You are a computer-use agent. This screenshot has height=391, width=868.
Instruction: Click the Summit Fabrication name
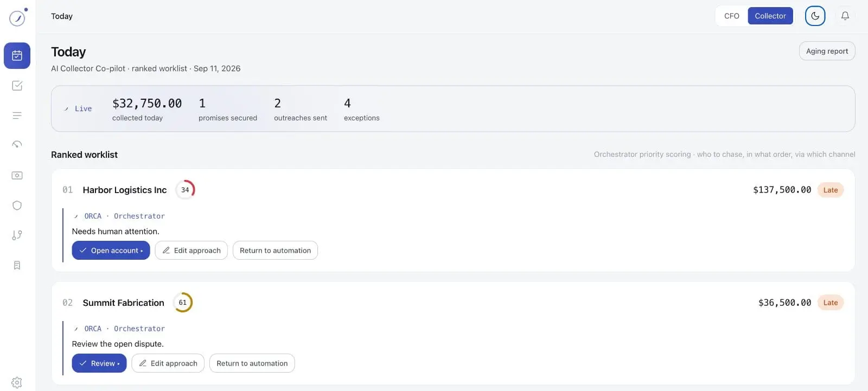pos(123,303)
